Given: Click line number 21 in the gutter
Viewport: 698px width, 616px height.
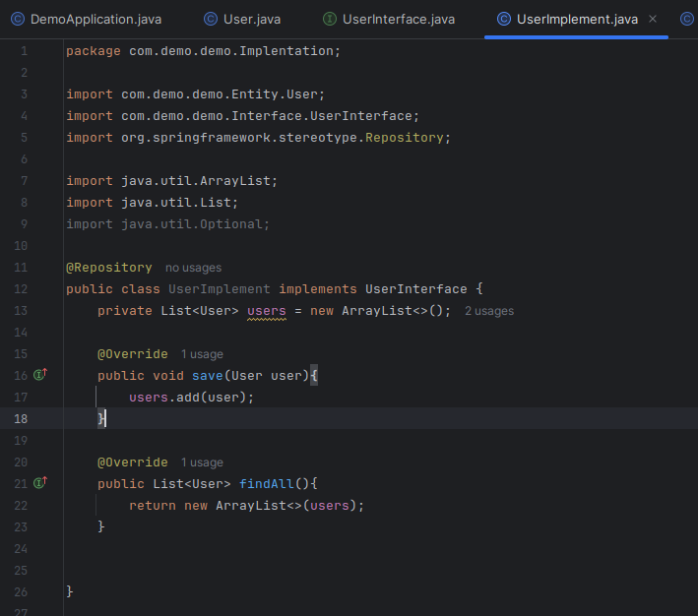Looking at the screenshot, I should pos(21,484).
